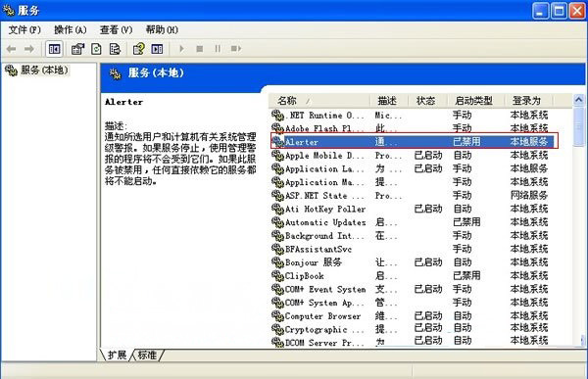
Task: Select the Alerter service icon
Action: tap(277, 142)
